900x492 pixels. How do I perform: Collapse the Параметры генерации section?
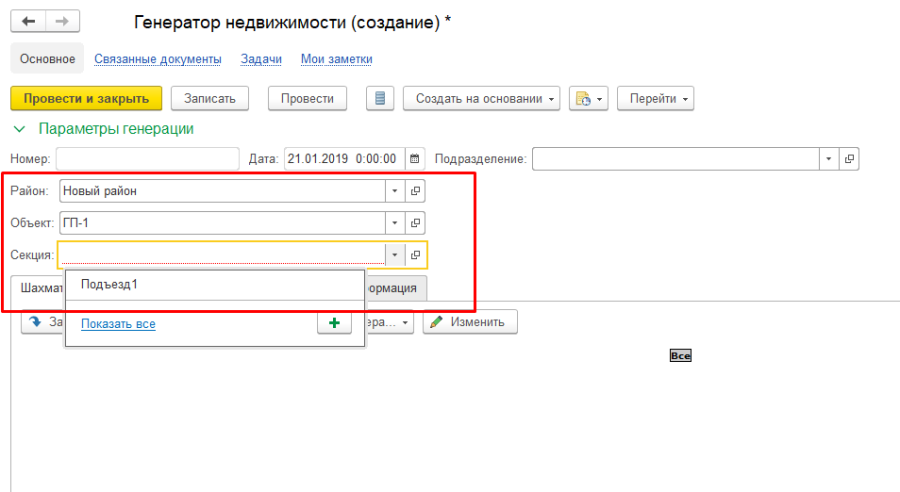(17, 129)
